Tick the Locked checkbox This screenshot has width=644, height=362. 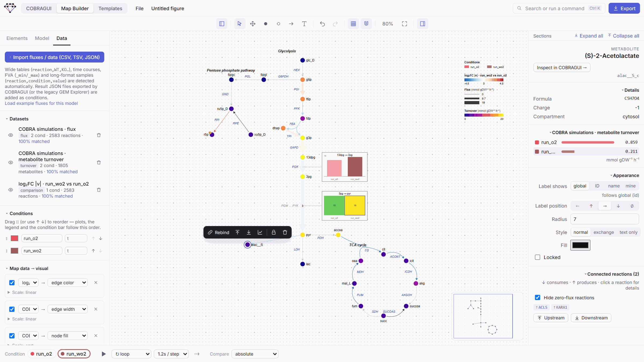tap(537, 257)
